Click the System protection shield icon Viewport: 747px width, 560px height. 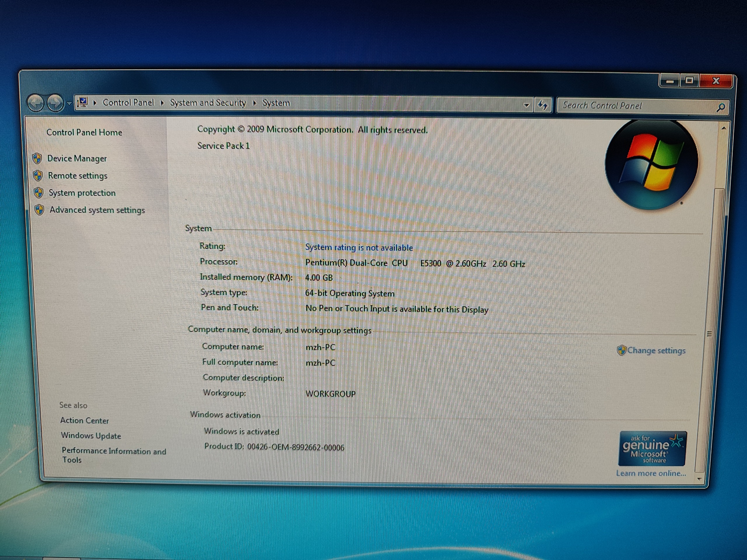(39, 192)
